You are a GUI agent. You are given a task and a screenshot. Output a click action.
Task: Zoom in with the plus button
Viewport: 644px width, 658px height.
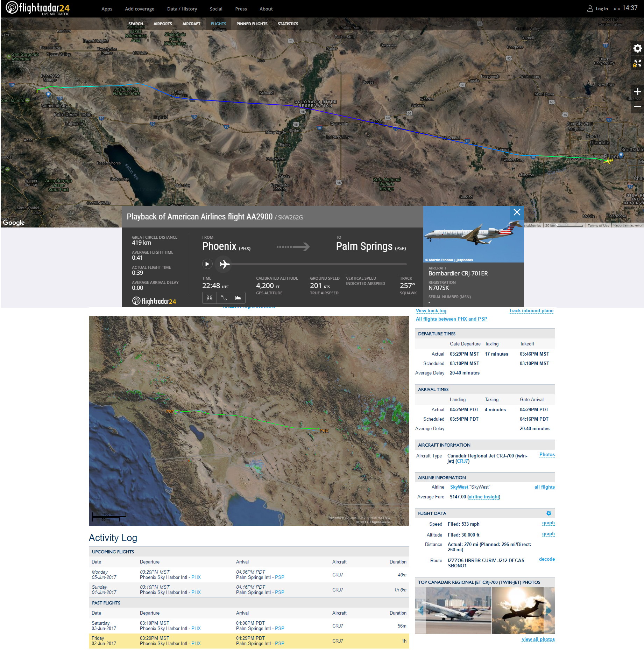coord(637,92)
